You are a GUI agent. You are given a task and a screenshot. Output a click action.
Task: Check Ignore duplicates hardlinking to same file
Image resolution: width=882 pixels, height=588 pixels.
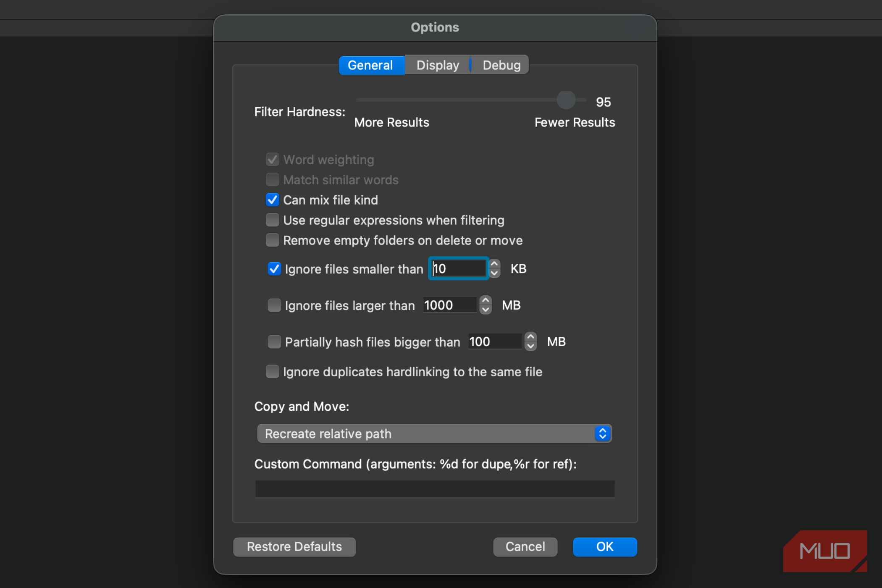pos(273,372)
